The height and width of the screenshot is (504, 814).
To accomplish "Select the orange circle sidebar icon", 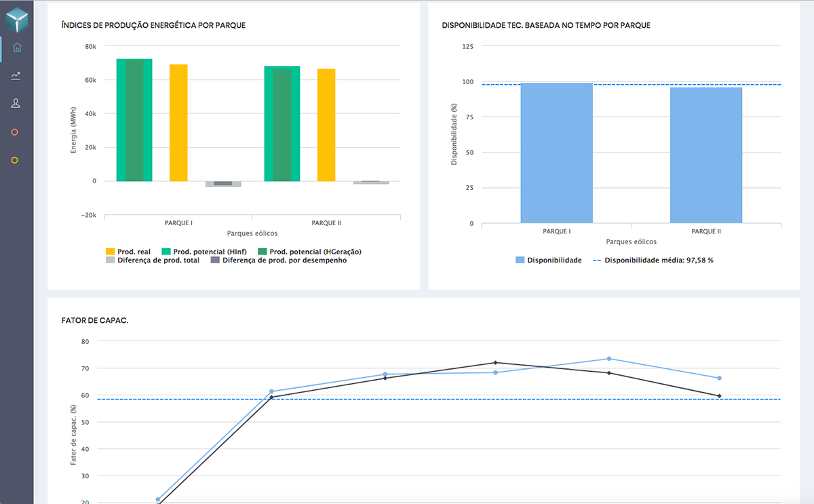I will (x=15, y=132).
